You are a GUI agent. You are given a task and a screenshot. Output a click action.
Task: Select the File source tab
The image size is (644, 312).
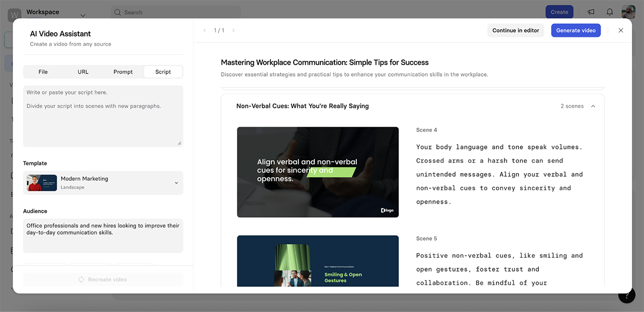pos(43,71)
